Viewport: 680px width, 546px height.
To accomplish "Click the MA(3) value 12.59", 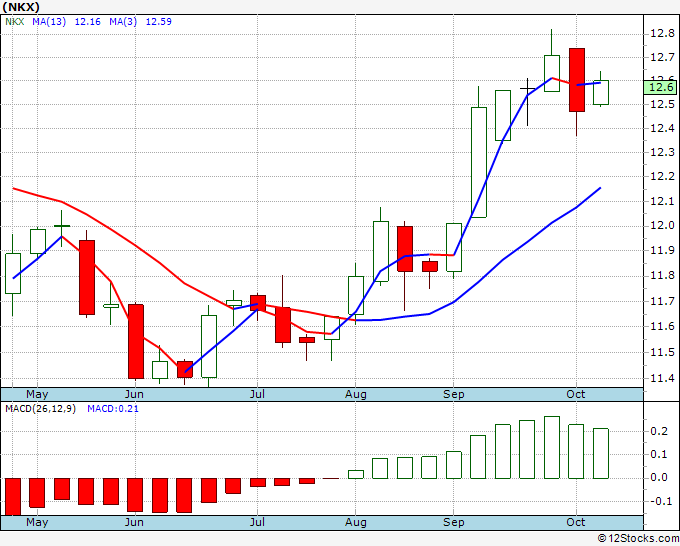I will coord(159,22).
